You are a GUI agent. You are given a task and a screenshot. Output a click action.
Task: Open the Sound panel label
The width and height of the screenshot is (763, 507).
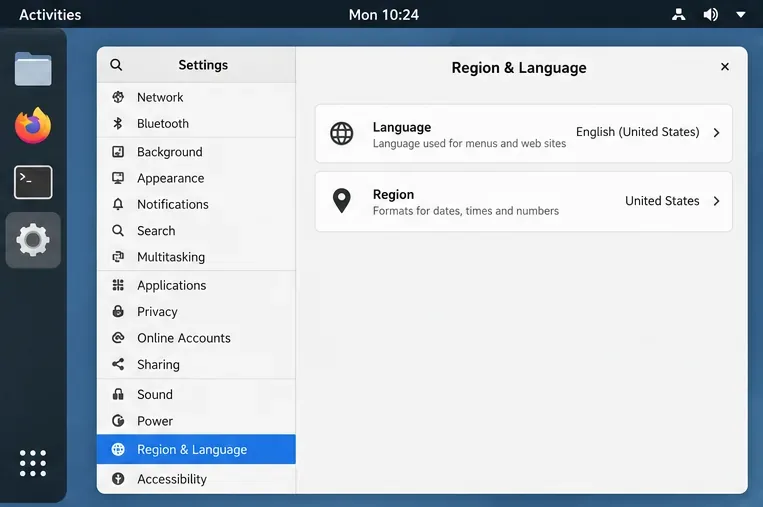155,394
